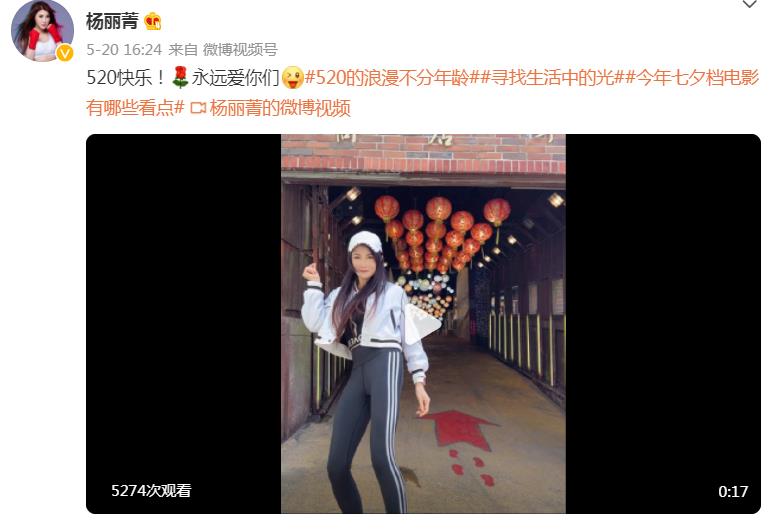The width and height of the screenshot is (769, 529).
Task: Open 杨丽菁's profile avatar picture
Action: pyautogui.click(x=42, y=30)
